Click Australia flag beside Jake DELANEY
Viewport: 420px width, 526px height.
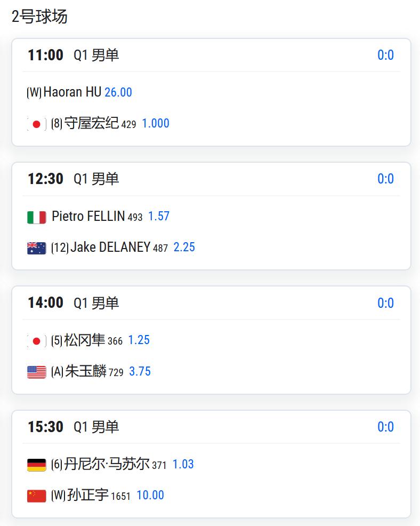pyautogui.click(x=36, y=248)
